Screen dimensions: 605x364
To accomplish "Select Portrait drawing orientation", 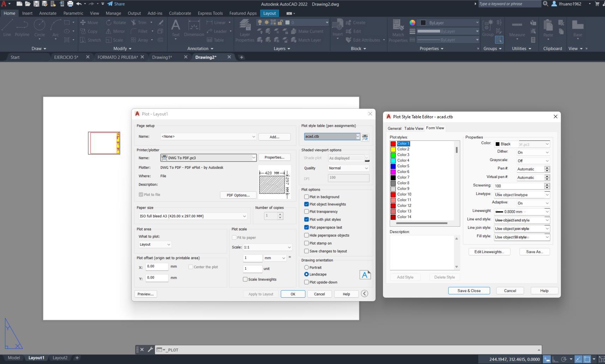I will pyautogui.click(x=306, y=268).
